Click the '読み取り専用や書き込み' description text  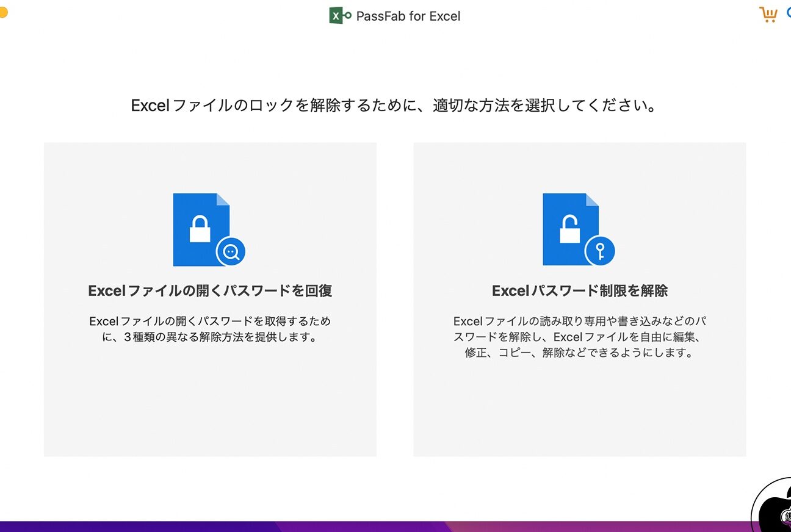pos(579,321)
